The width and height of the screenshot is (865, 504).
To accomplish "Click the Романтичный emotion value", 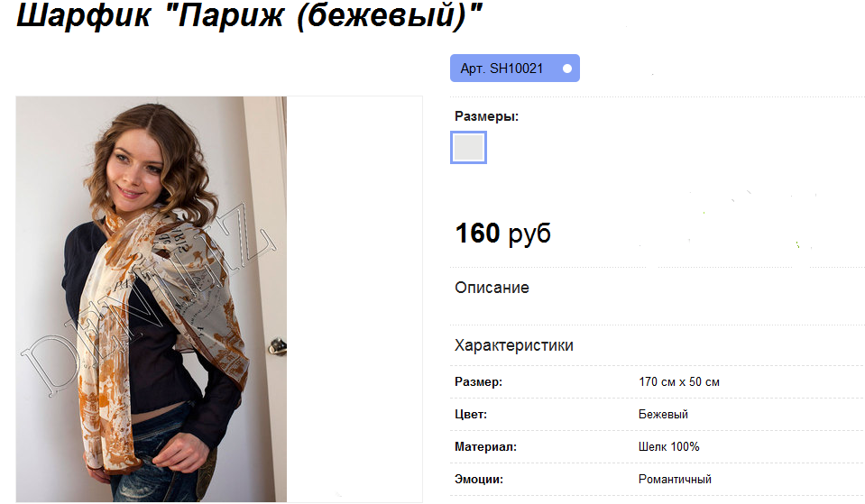I will [x=675, y=479].
